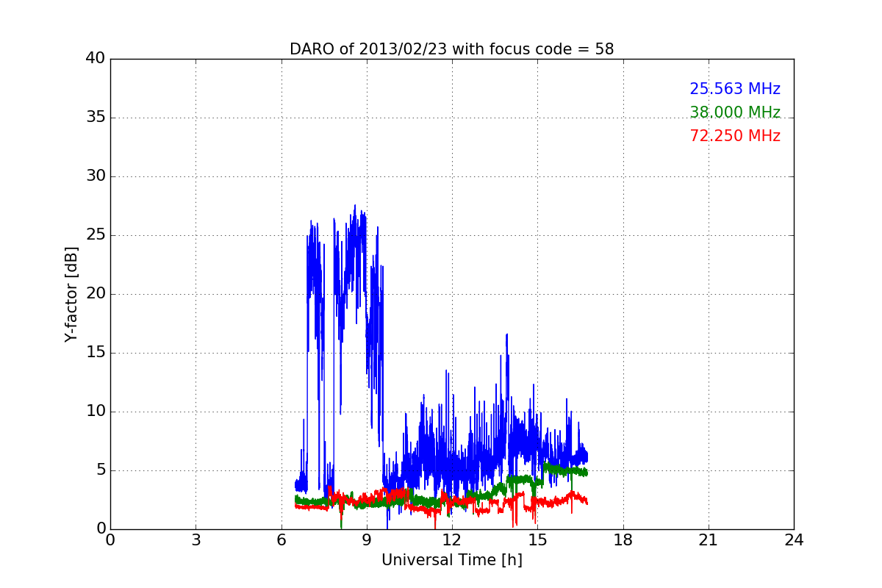
Task: Click the y-axis tick label 35
Action: [x=96, y=118]
